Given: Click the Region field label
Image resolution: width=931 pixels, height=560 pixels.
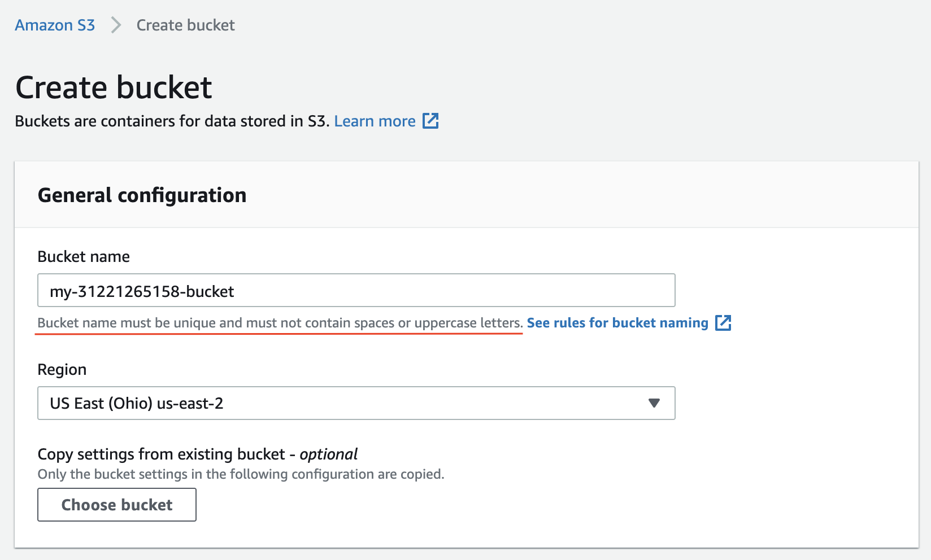Looking at the screenshot, I should tap(62, 370).
